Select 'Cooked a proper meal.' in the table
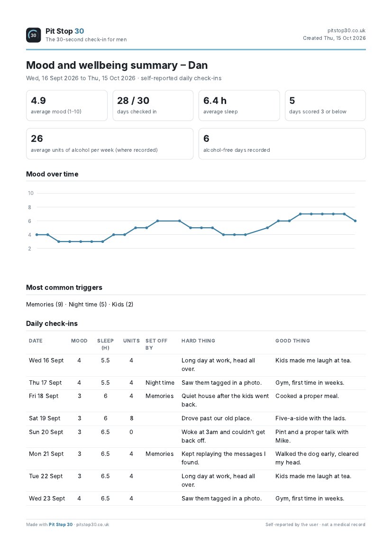Screen dimensions: 392x555 (x=307, y=396)
